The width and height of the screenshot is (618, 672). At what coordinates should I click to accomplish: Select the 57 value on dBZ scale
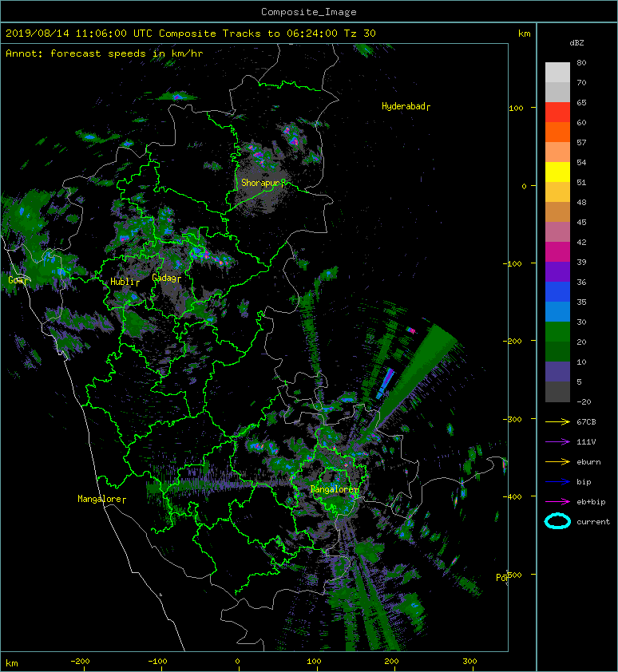(x=581, y=142)
